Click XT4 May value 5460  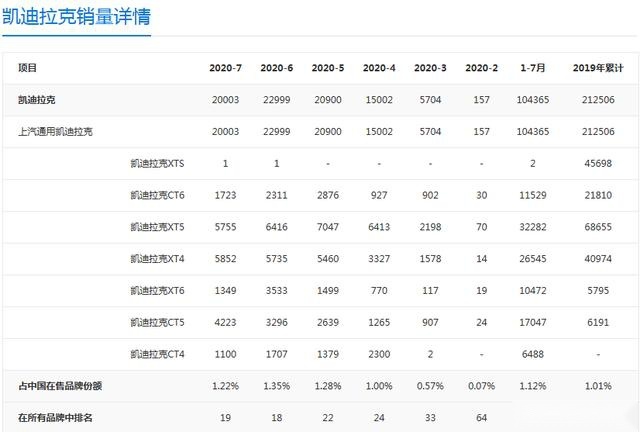point(328,258)
